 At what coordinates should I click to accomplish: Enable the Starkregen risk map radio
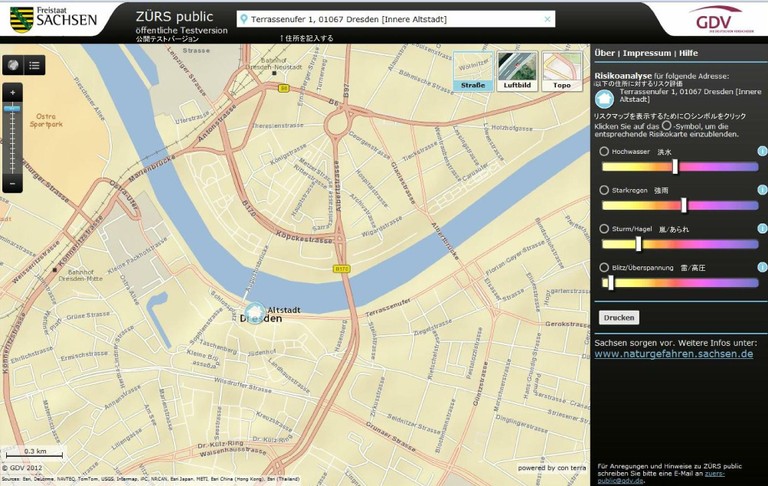click(x=604, y=190)
